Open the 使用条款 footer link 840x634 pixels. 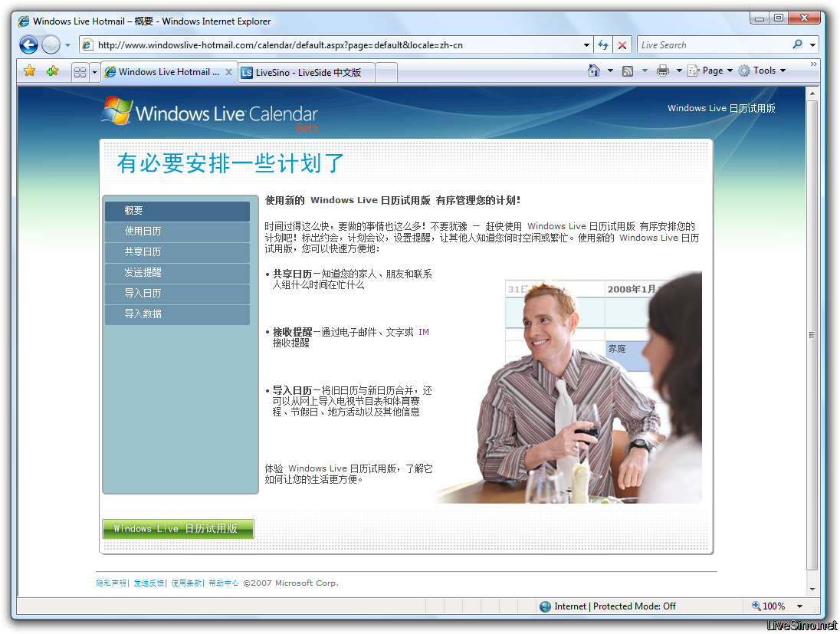186,583
